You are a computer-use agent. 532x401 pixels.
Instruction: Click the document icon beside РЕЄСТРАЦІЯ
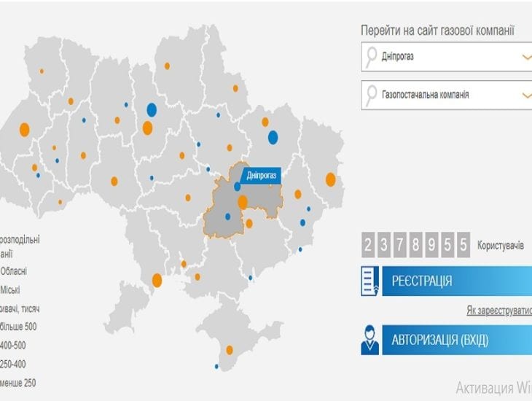(x=371, y=281)
